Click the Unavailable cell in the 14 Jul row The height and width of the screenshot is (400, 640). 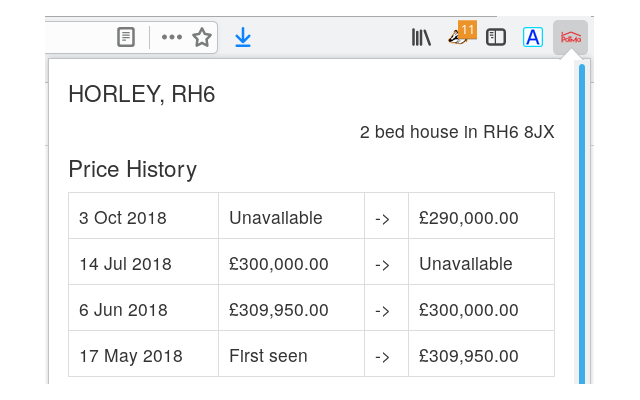481,262
